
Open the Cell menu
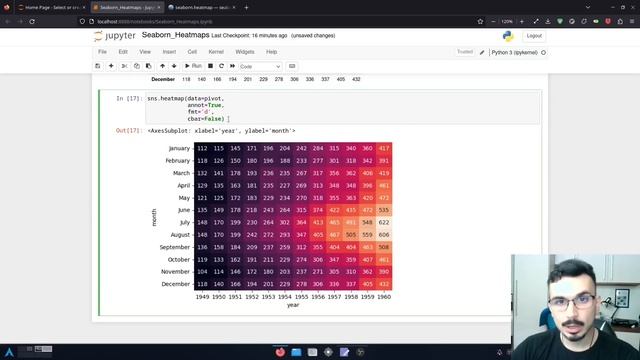pyautogui.click(x=192, y=52)
